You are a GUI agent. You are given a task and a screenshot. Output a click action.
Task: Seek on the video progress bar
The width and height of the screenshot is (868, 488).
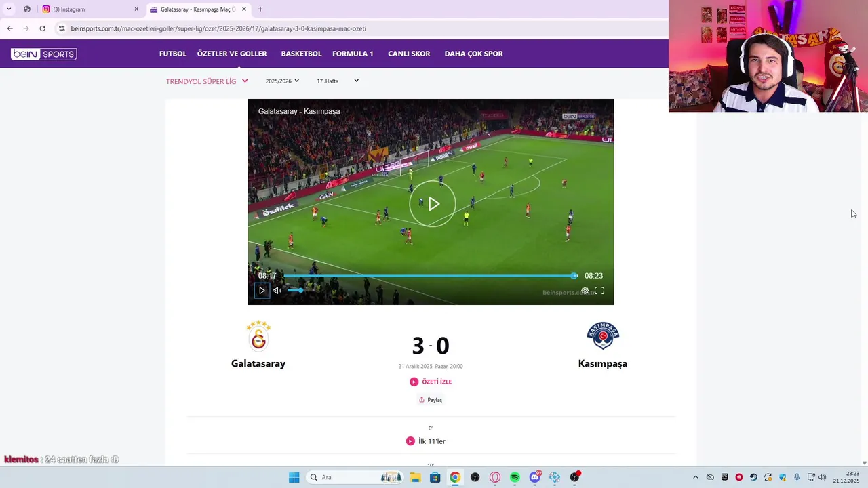429,276
